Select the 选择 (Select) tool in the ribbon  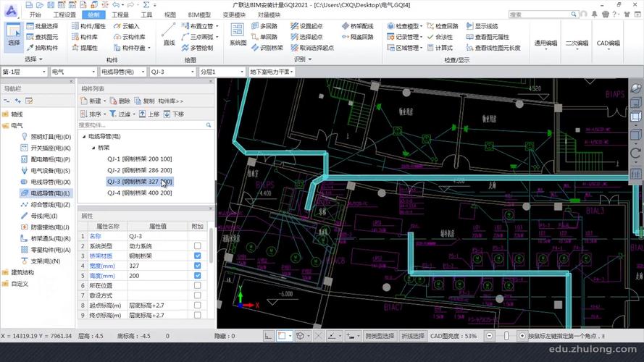click(x=14, y=36)
